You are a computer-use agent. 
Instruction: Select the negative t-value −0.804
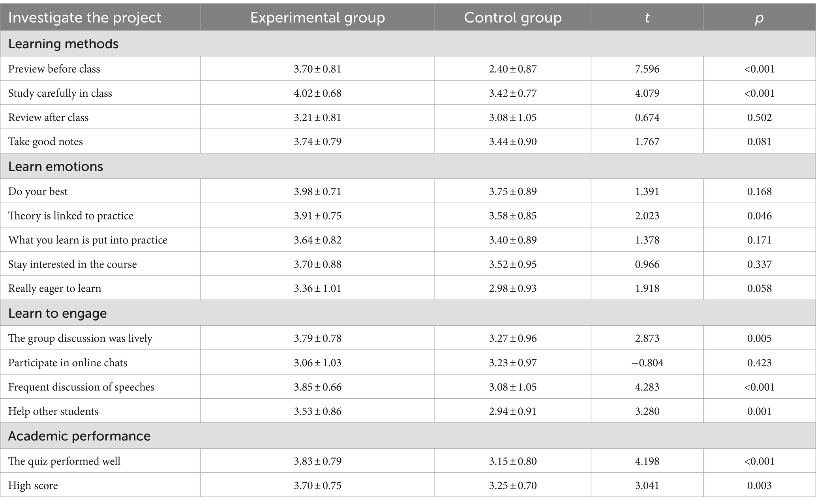click(x=647, y=363)
